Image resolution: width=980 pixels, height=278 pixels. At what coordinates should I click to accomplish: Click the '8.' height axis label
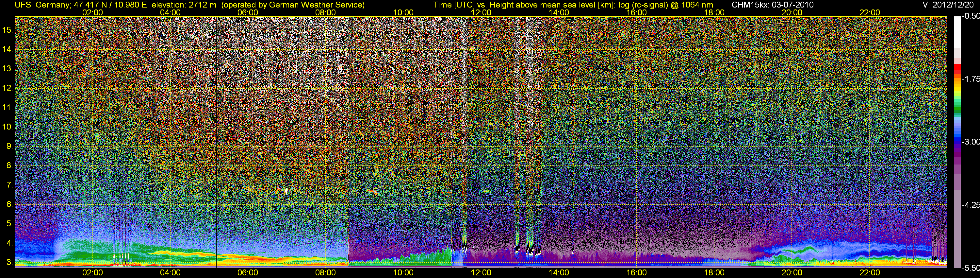(x=9, y=165)
